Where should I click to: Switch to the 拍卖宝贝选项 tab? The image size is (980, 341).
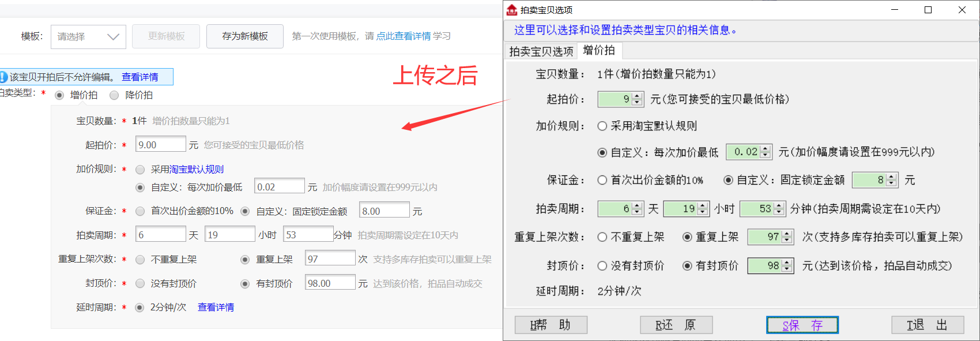coord(541,51)
